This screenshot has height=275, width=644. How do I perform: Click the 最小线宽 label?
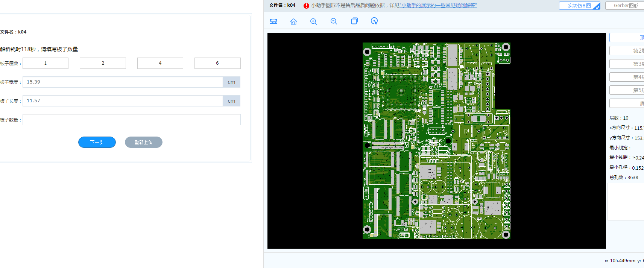pos(620,148)
